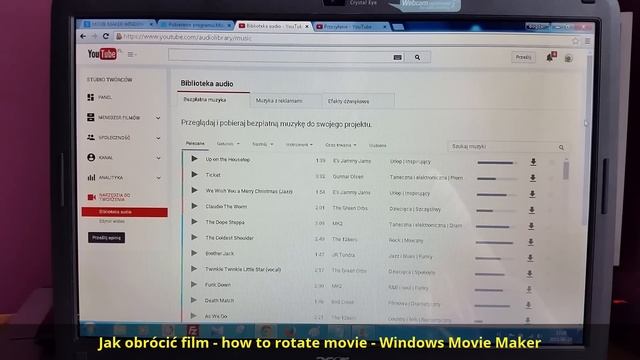
Task: Play the track The Dope Steppa
Action: (x=194, y=222)
